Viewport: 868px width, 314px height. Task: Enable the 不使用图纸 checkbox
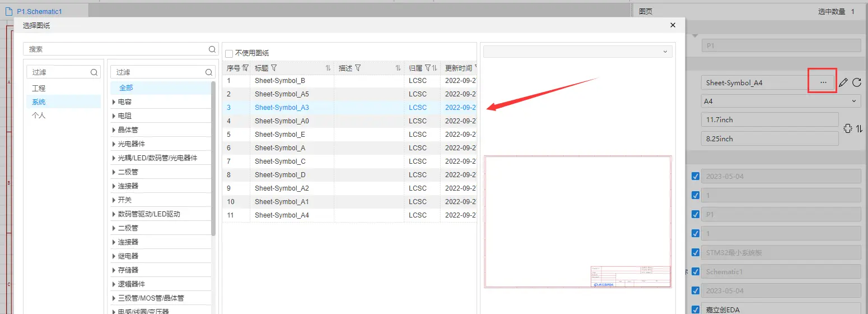click(x=229, y=53)
